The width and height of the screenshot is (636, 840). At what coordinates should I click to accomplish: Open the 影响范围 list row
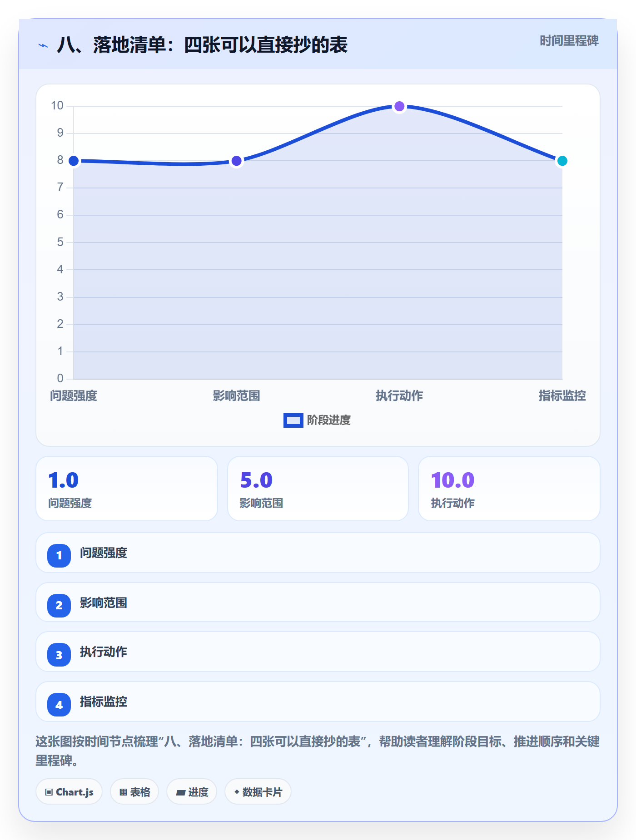318,603
